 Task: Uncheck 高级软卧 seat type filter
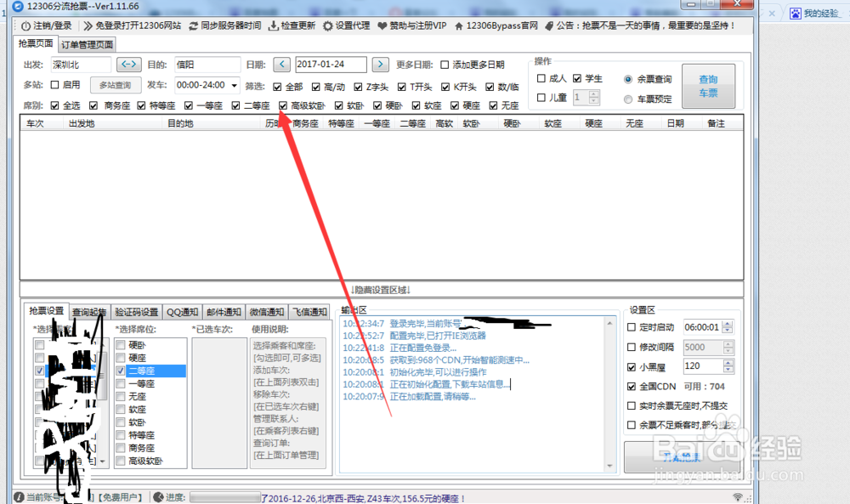283,105
